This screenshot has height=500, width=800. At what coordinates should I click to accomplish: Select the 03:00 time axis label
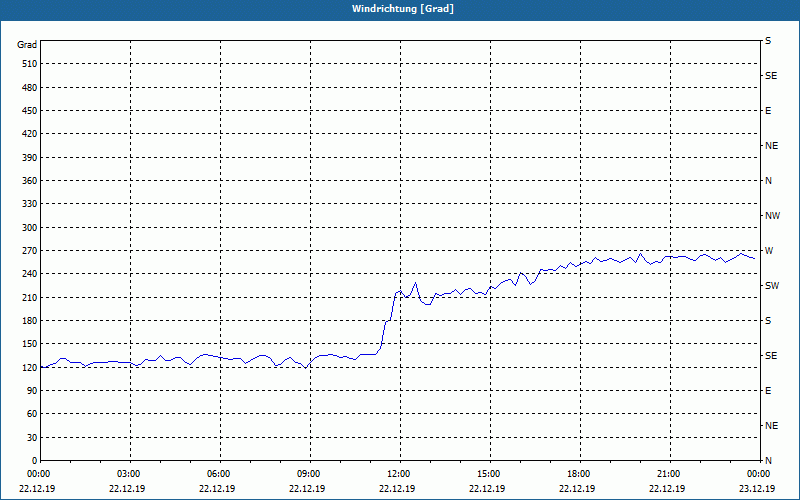click(128, 474)
